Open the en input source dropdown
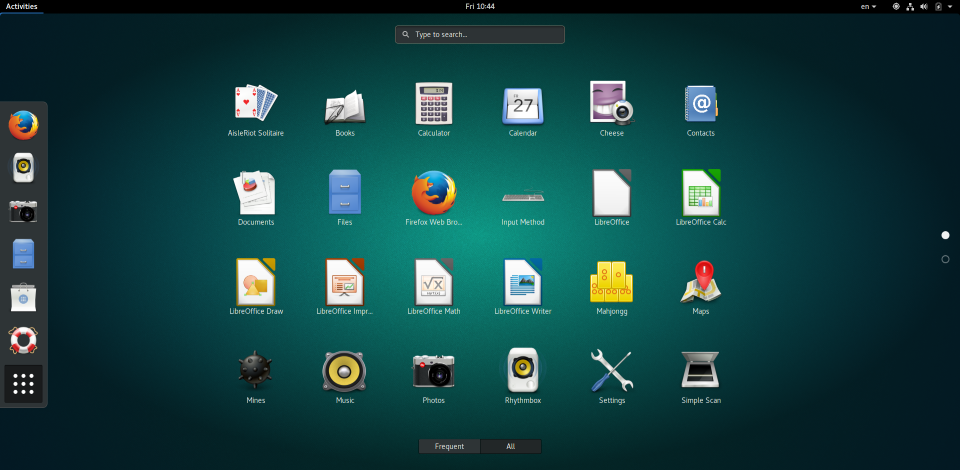 (869, 7)
